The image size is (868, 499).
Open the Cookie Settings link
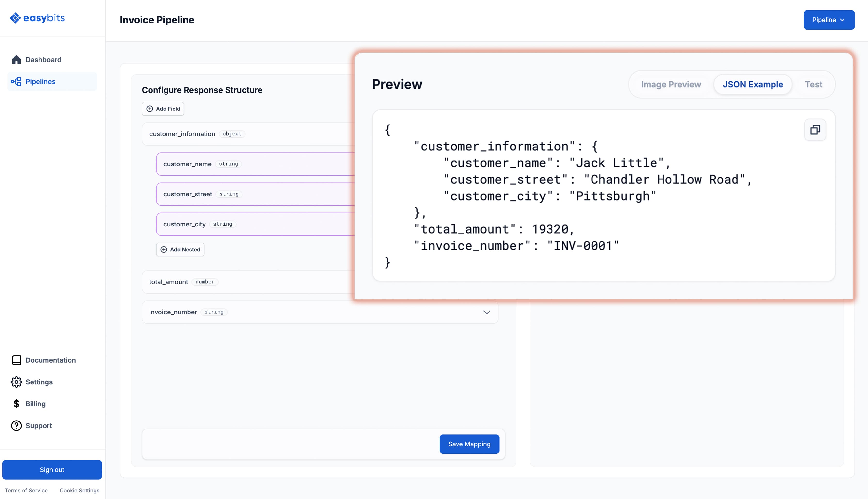(x=79, y=491)
